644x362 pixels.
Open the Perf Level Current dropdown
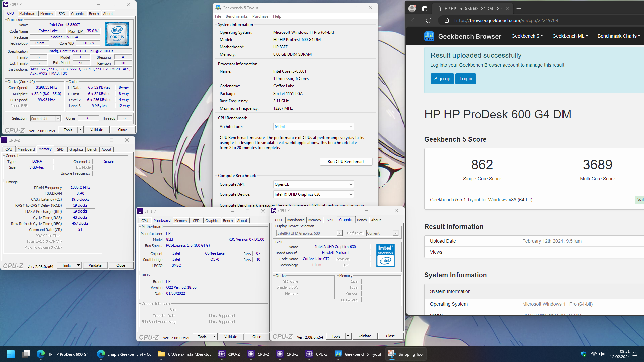coord(382,233)
